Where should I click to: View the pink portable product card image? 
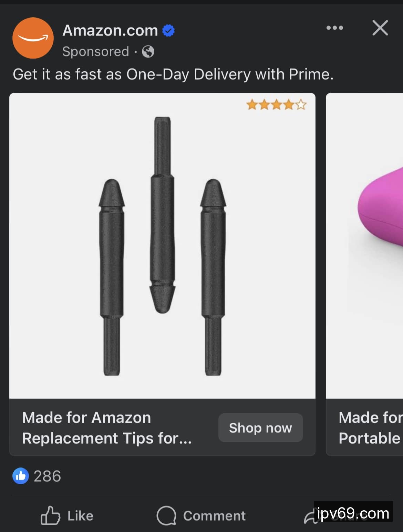364,246
